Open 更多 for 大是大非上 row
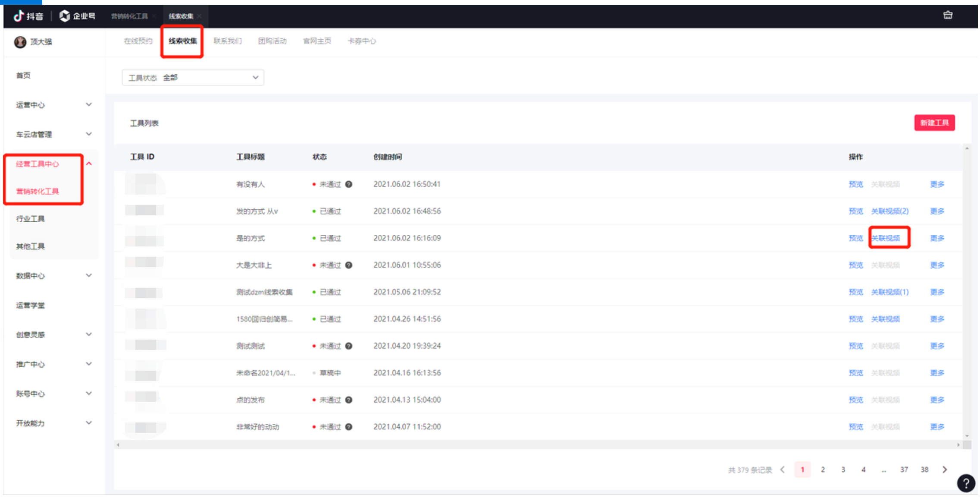 pyautogui.click(x=937, y=265)
